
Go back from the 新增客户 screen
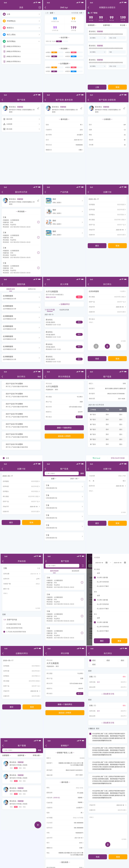pyautogui.click(x=46, y=745)
